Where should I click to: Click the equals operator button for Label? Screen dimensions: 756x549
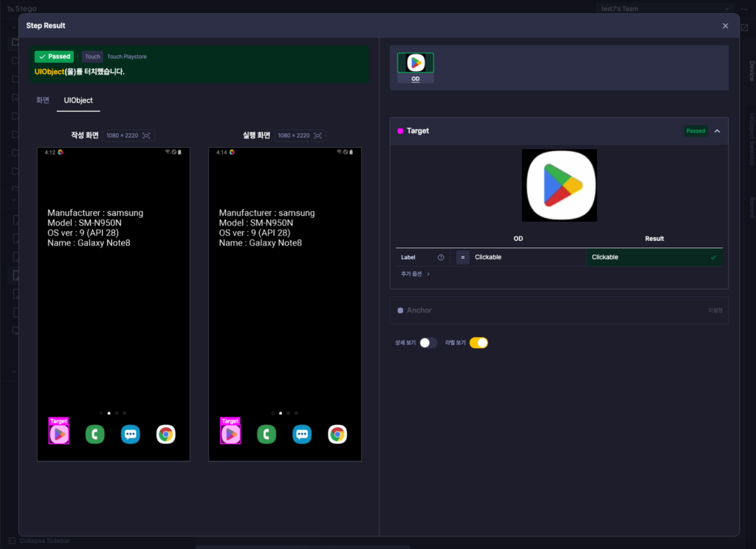pyautogui.click(x=462, y=258)
